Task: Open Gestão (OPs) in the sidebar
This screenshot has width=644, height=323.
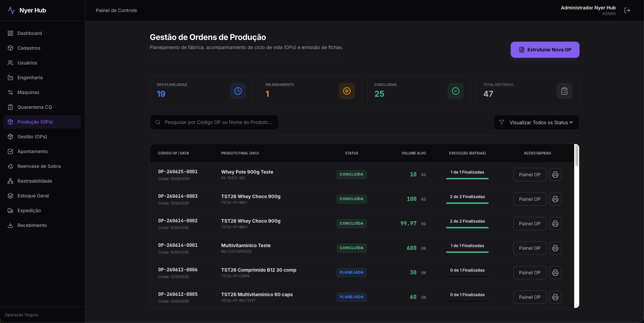Action: point(42,137)
